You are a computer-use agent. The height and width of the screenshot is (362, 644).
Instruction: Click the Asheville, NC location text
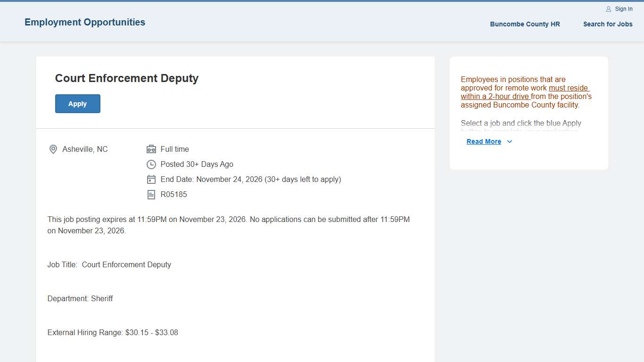coord(85,149)
